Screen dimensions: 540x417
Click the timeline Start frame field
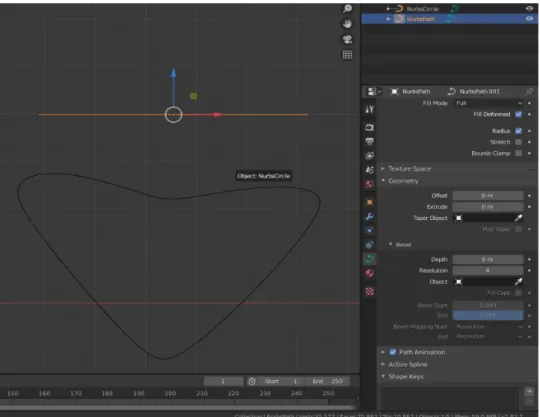click(282, 381)
